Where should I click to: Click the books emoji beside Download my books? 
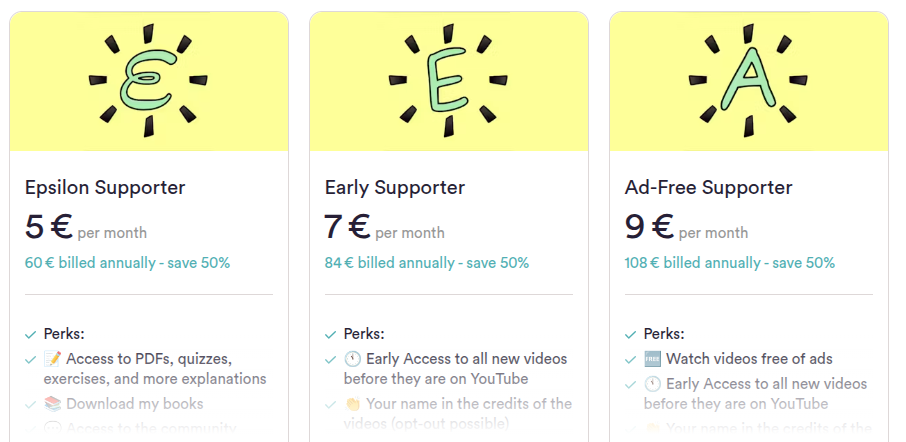[52, 404]
